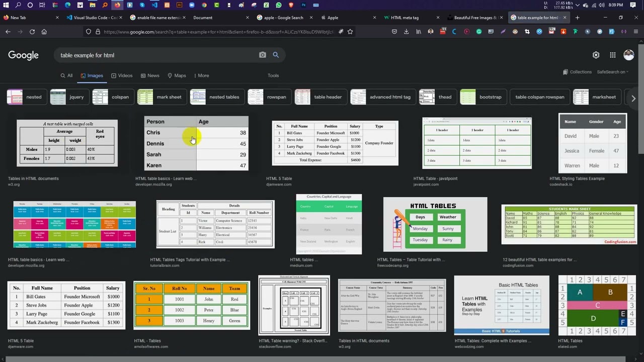Show more suggestion chips with right arrow
Viewport: 644px width, 362px height.
[x=633, y=98]
